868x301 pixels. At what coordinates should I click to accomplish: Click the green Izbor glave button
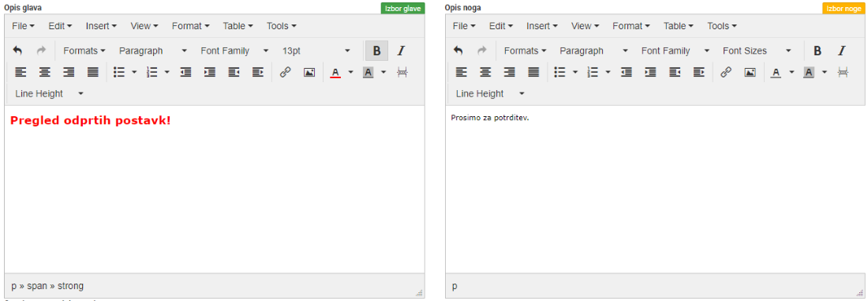coord(403,9)
